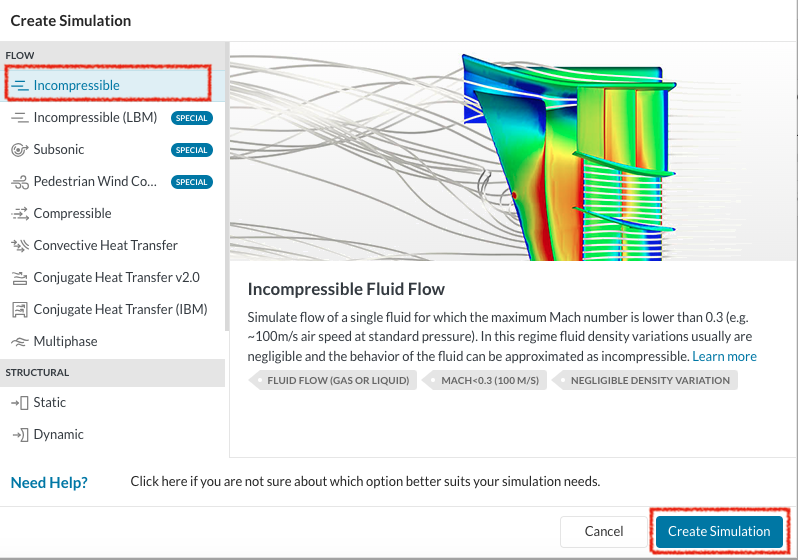Click the Subsonic turbine icon
Image resolution: width=798 pixels, height=560 pixels.
tap(19, 150)
